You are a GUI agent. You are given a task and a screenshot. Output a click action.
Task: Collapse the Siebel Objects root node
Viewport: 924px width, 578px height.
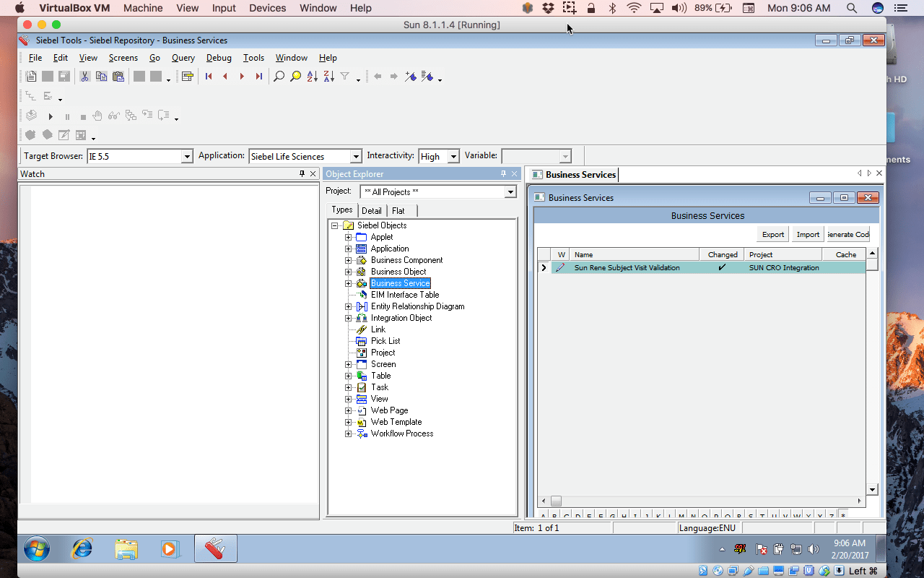coord(334,225)
